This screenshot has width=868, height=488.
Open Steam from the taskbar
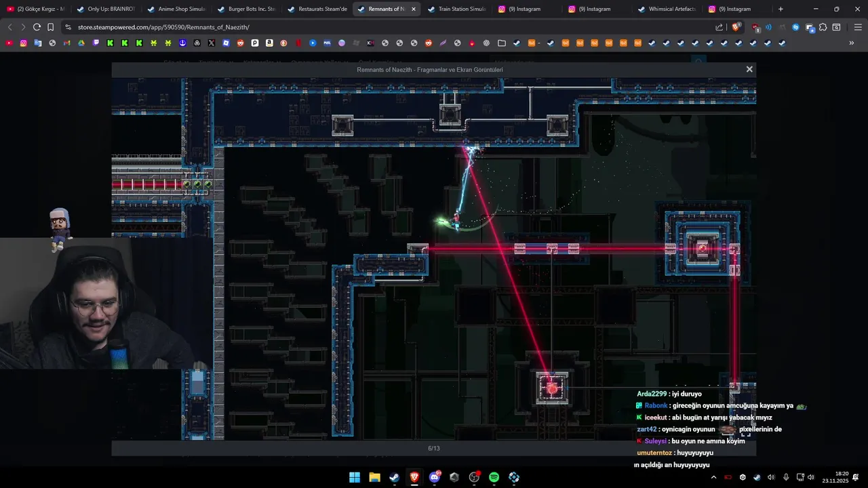click(x=394, y=477)
